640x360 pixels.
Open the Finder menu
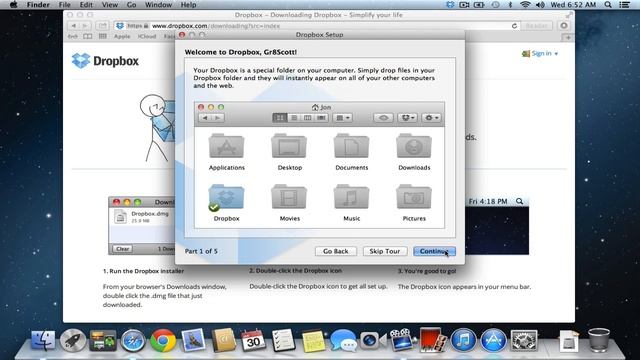(38, 5)
